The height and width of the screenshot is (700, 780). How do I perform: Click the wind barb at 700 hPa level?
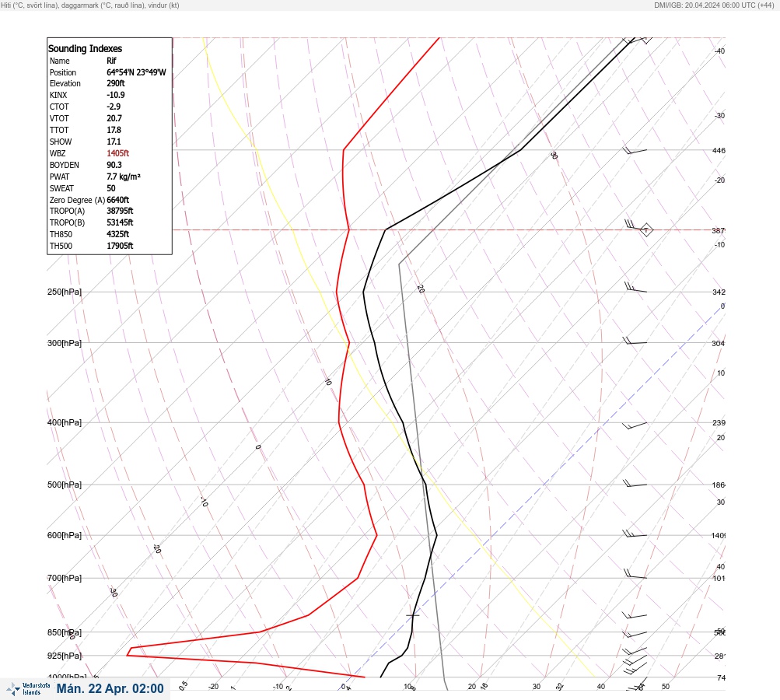[x=635, y=574]
